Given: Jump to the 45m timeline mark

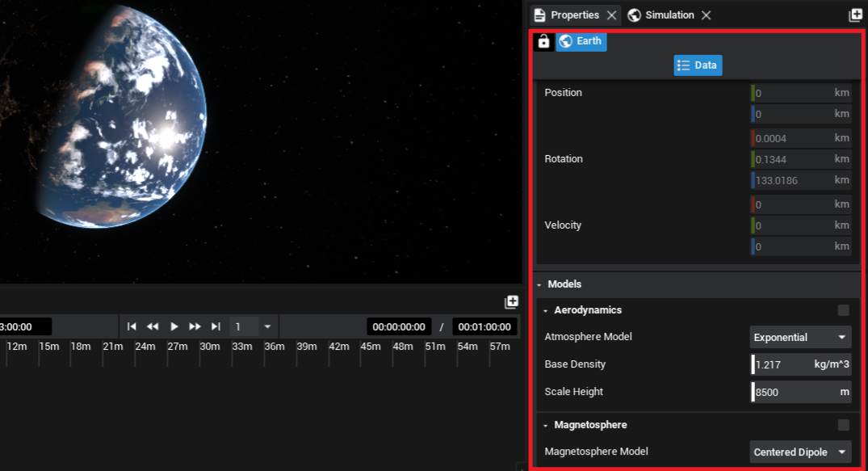Looking at the screenshot, I should 371,347.
